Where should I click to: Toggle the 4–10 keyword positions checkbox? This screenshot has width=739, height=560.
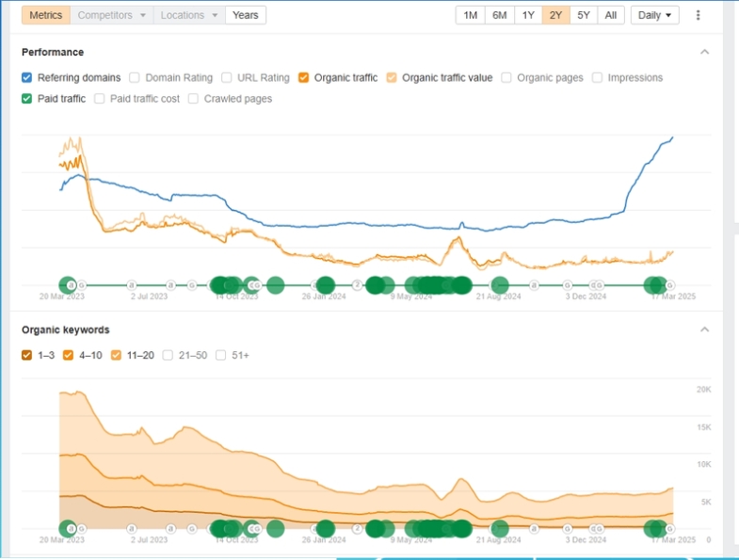(69, 355)
